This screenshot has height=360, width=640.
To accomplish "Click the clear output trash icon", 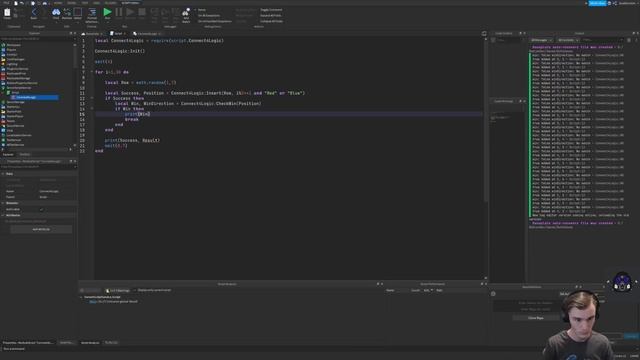I will 629,40.
